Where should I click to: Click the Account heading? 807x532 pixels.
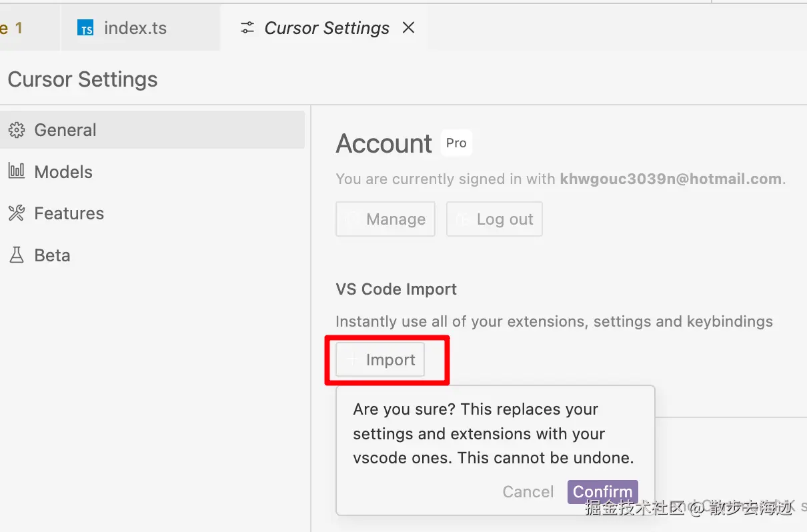coord(384,143)
